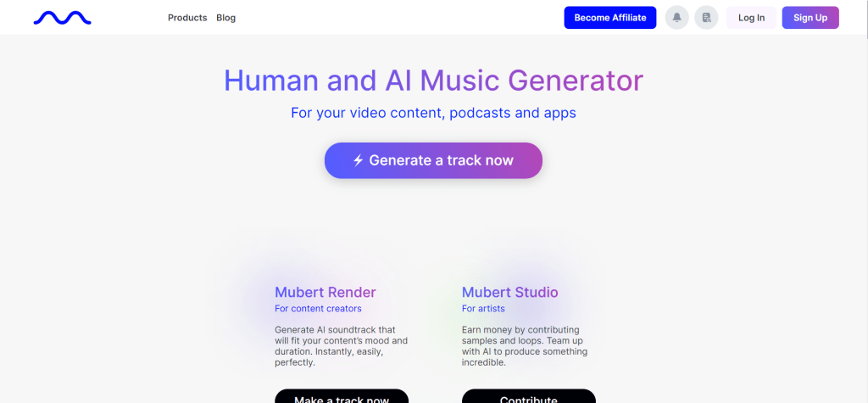Open the Mubert Render heading link
868x403 pixels.
[x=325, y=292]
